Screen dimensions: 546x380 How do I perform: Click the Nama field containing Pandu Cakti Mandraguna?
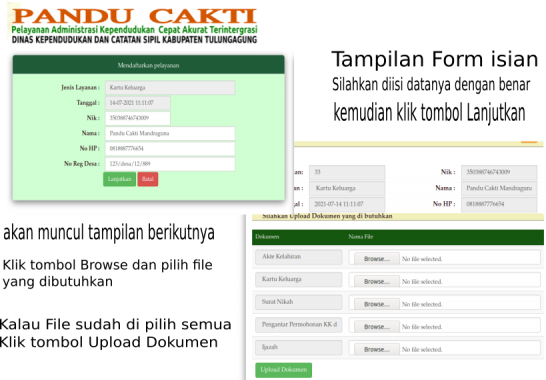(x=170, y=133)
